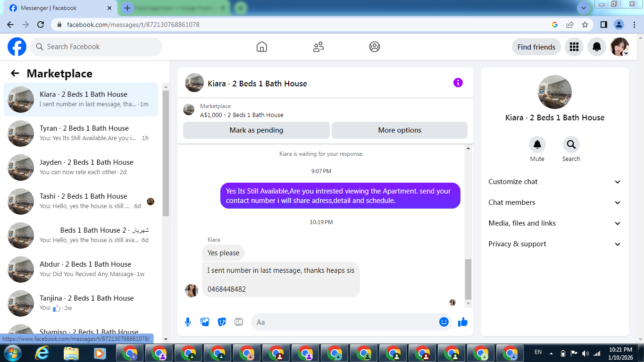The width and height of the screenshot is (644, 362).
Task: Open new tab plus button
Action: pos(127,8)
